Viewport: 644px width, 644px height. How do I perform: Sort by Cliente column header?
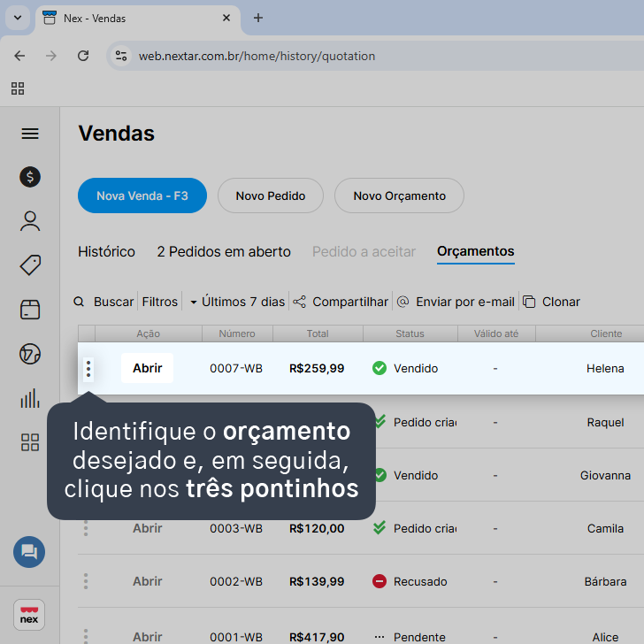(x=606, y=333)
